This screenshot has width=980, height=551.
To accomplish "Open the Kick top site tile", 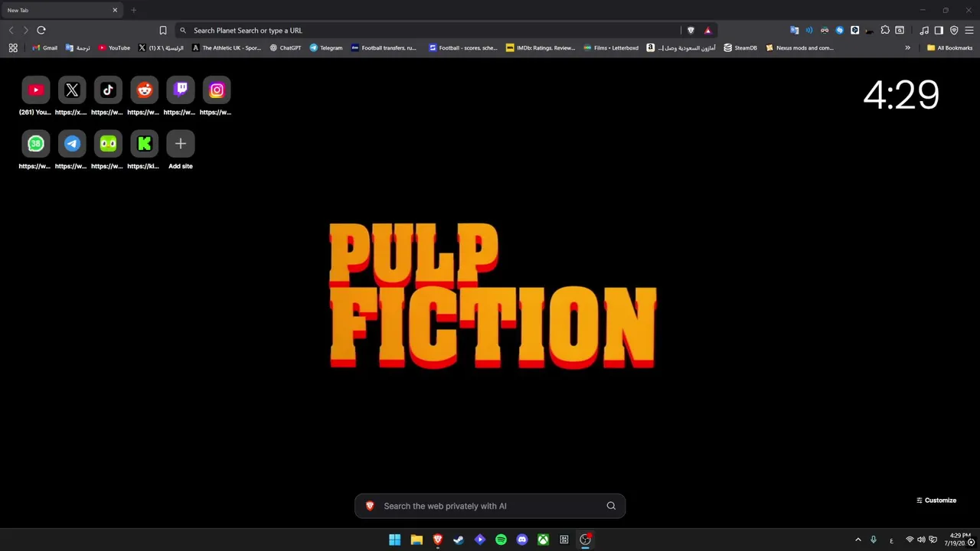I will 144,144.
